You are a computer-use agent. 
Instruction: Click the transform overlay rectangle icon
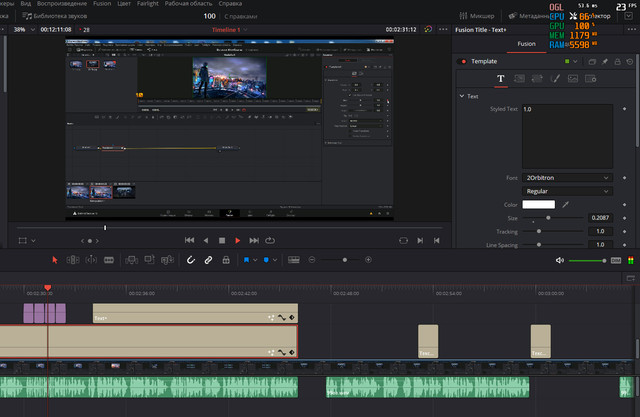pos(22,241)
